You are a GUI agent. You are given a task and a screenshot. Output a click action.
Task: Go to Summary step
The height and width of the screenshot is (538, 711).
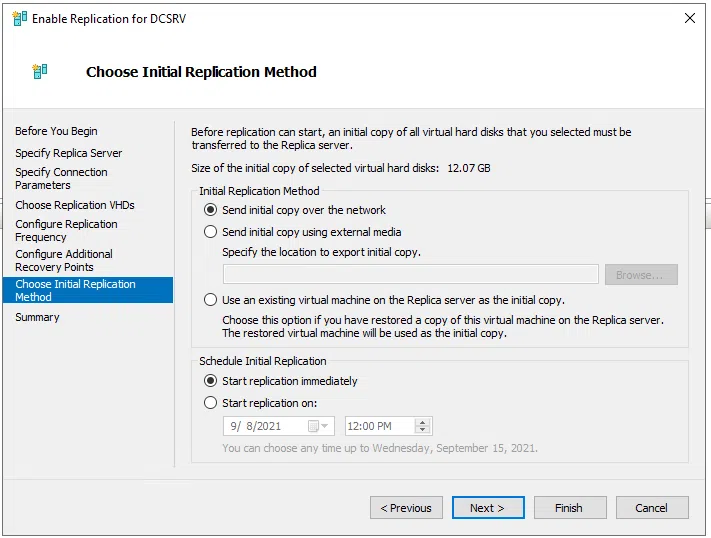(37, 317)
